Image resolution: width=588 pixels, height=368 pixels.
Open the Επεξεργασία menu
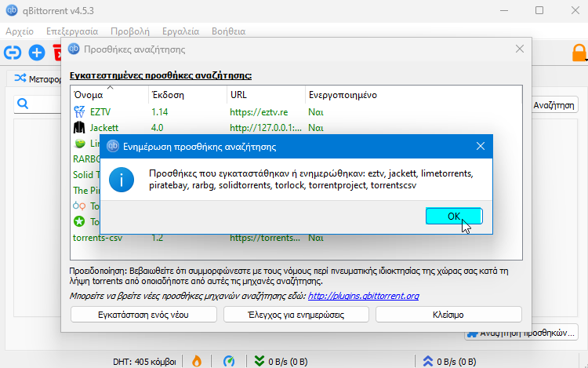(x=72, y=31)
